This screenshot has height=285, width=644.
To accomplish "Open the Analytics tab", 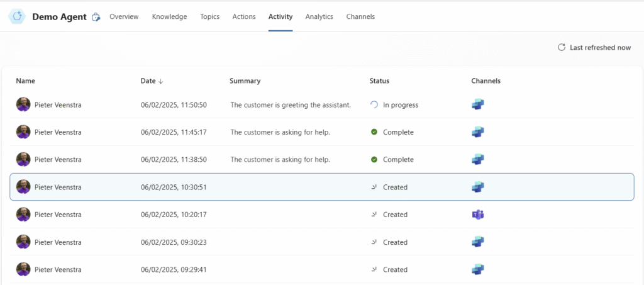I will (x=319, y=17).
